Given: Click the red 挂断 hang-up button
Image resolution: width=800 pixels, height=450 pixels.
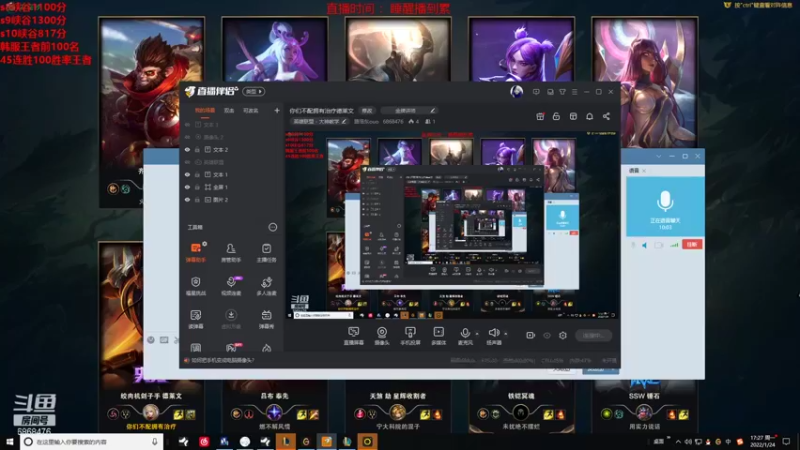Looking at the screenshot, I should click(692, 245).
